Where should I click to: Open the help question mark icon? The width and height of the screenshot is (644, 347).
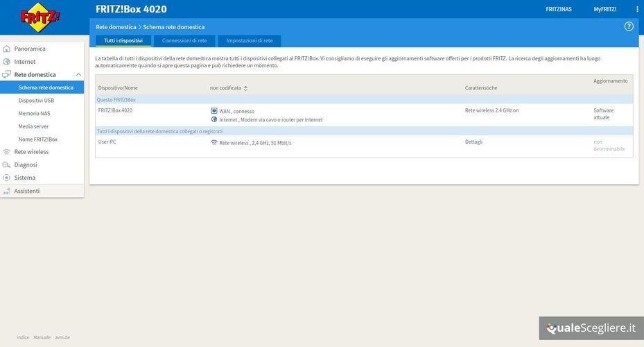629,26
